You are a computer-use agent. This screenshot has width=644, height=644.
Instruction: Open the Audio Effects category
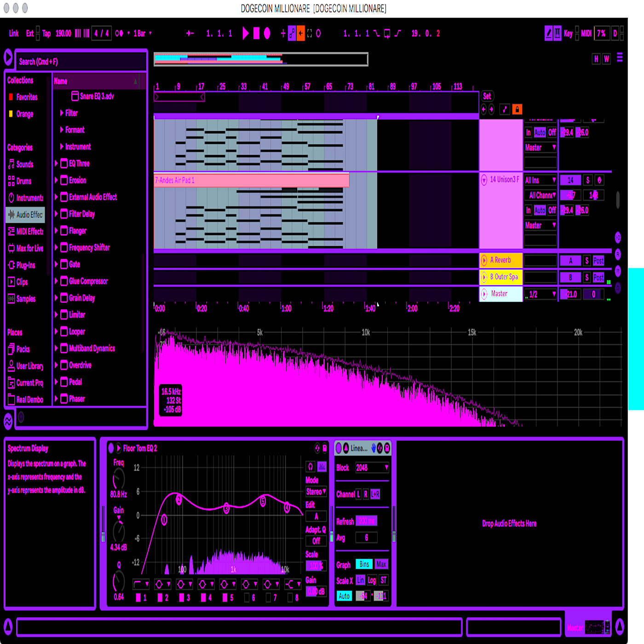tap(26, 215)
